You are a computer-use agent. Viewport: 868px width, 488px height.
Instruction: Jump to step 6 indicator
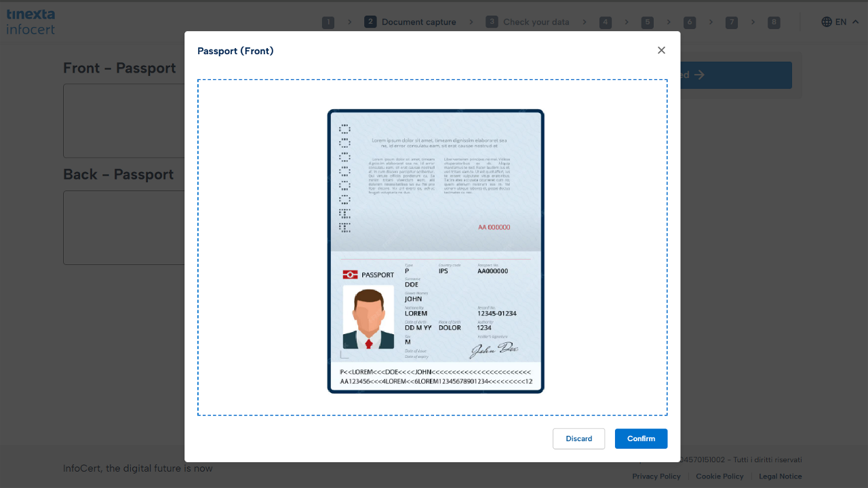[690, 22]
